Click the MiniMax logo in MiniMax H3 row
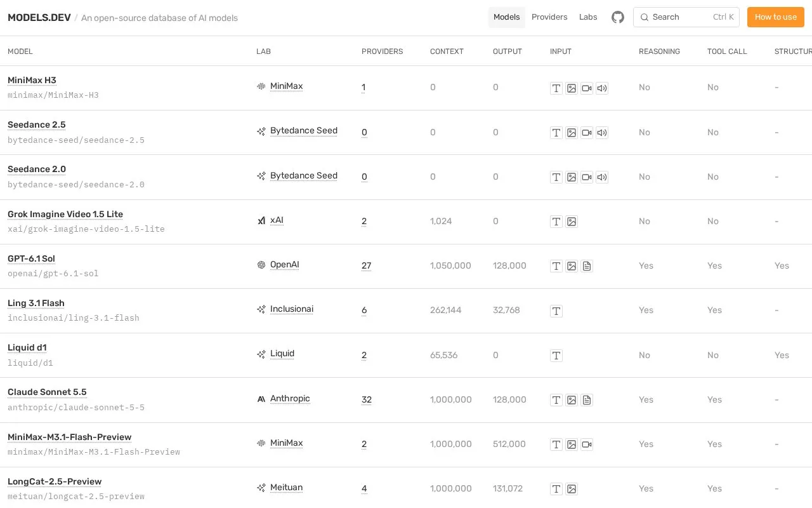The height and width of the screenshot is (508, 812). tap(261, 86)
